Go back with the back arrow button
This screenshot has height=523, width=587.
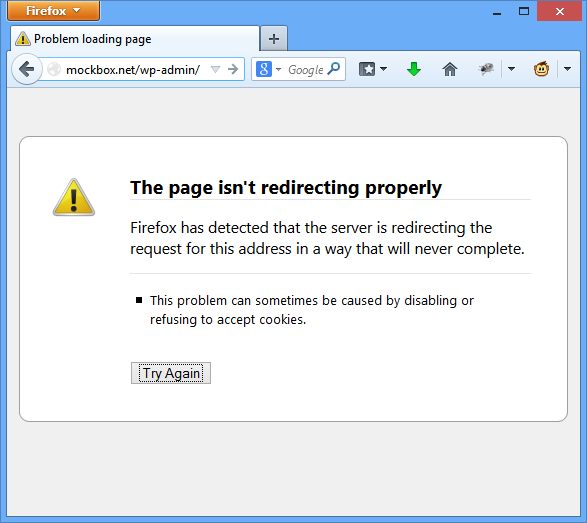(26, 69)
